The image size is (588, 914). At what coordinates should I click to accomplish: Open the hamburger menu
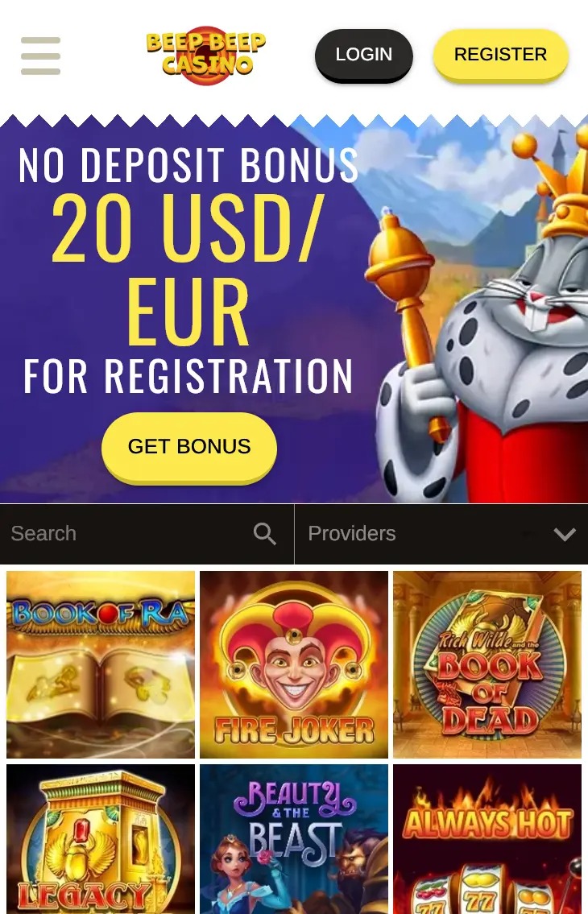(x=40, y=56)
